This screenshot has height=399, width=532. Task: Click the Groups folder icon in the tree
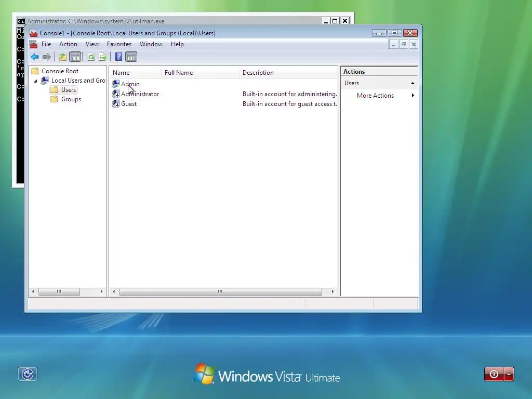pyautogui.click(x=54, y=99)
